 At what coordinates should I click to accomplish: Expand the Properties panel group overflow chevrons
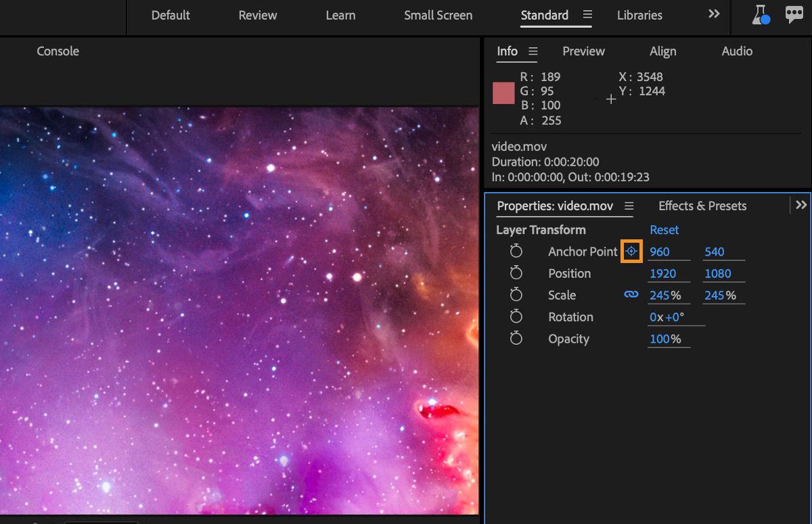click(x=801, y=205)
